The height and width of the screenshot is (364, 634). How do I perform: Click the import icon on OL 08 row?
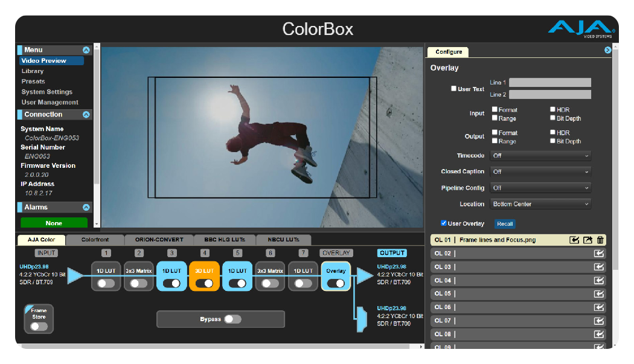[x=599, y=334]
